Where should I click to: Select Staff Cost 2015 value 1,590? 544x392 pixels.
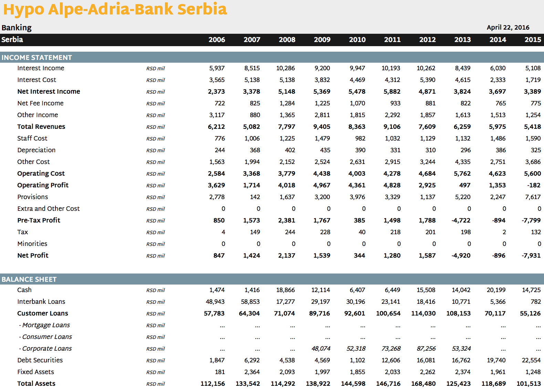click(x=533, y=138)
